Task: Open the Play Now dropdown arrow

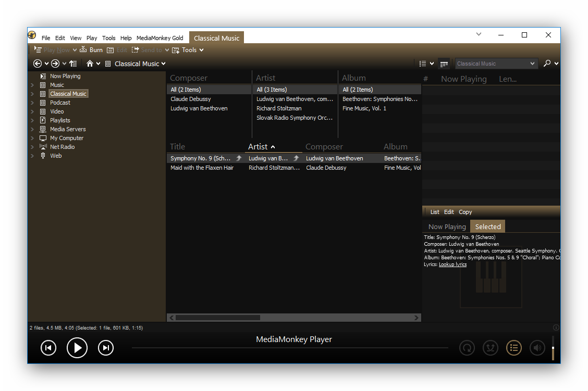Action: tap(75, 50)
